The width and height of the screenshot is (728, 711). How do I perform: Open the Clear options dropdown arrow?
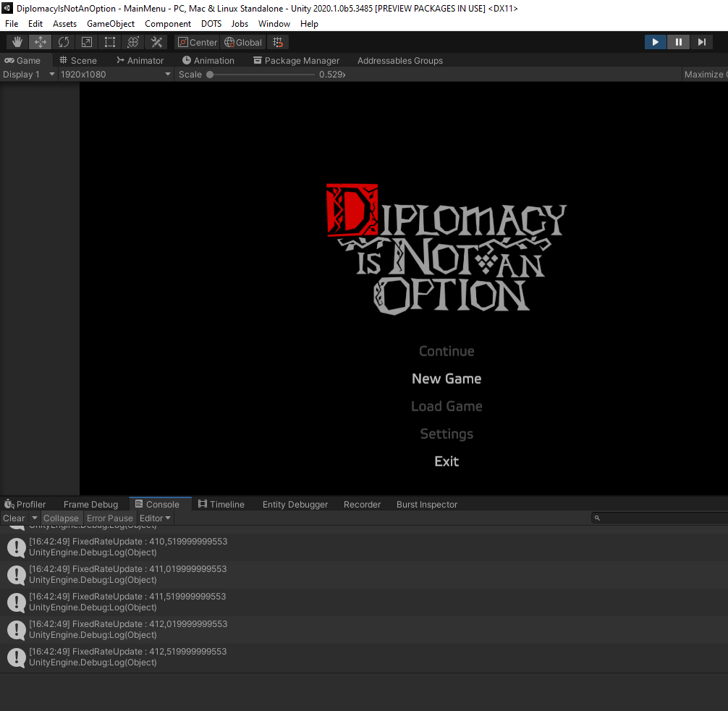pos(34,518)
